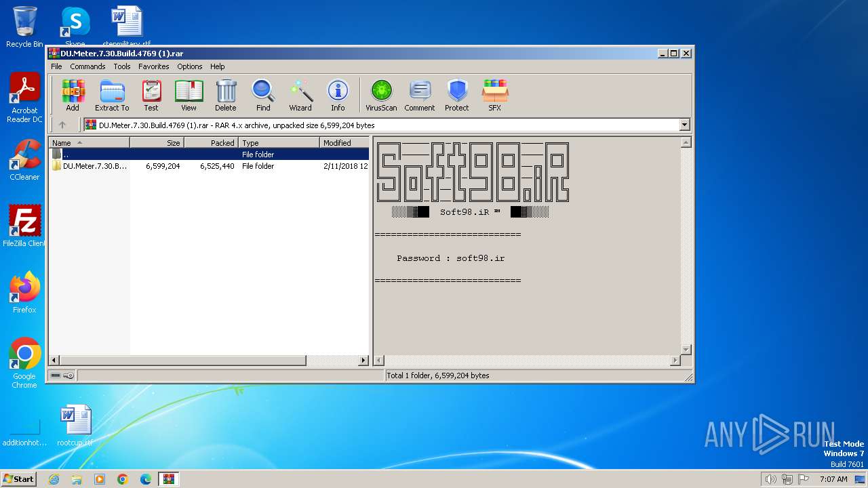Viewport: 868px width, 488px height.
Task: Click the taskbar clock 7:07 AM
Action: 833,479
